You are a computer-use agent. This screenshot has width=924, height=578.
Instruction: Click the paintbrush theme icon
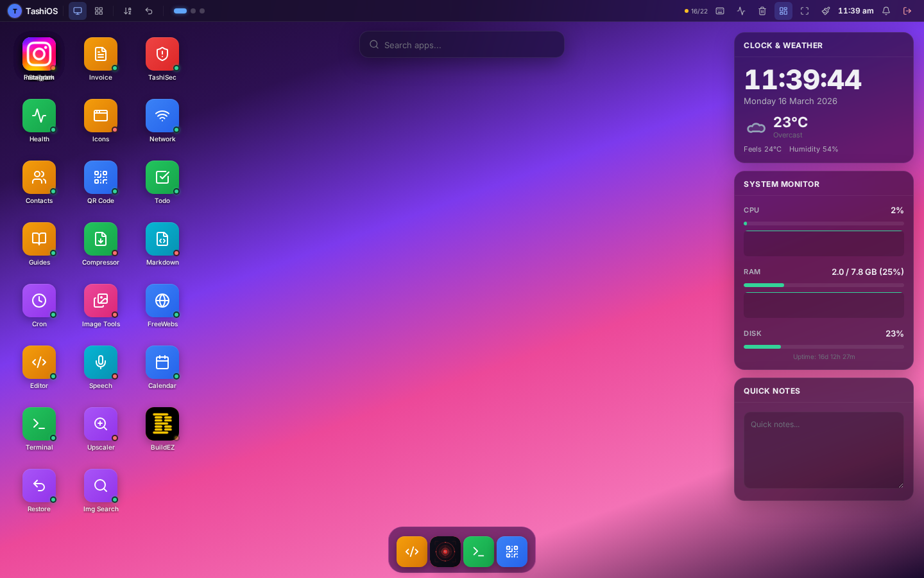tap(826, 11)
